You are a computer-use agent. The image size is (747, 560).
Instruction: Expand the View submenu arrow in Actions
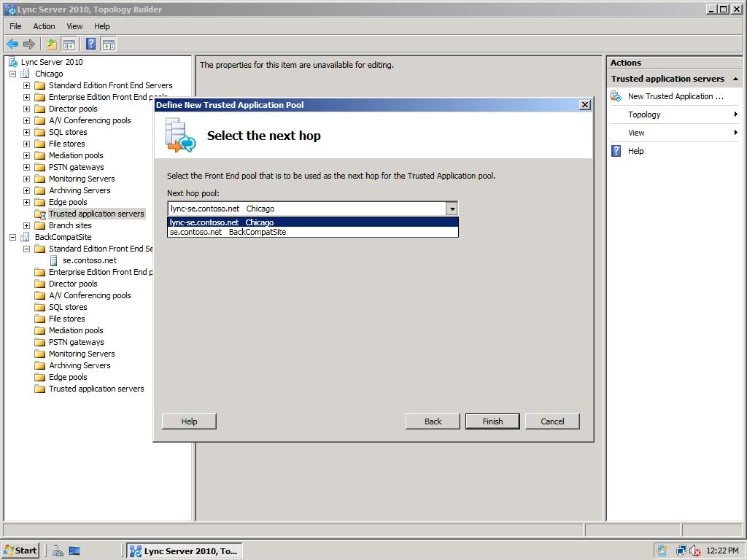(x=735, y=133)
